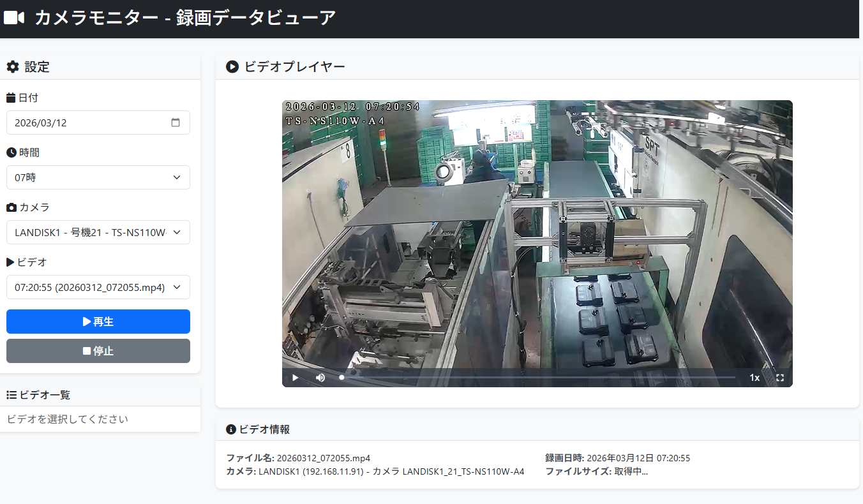Click the gear icon beside 設定
The image size is (863, 504).
[12, 66]
